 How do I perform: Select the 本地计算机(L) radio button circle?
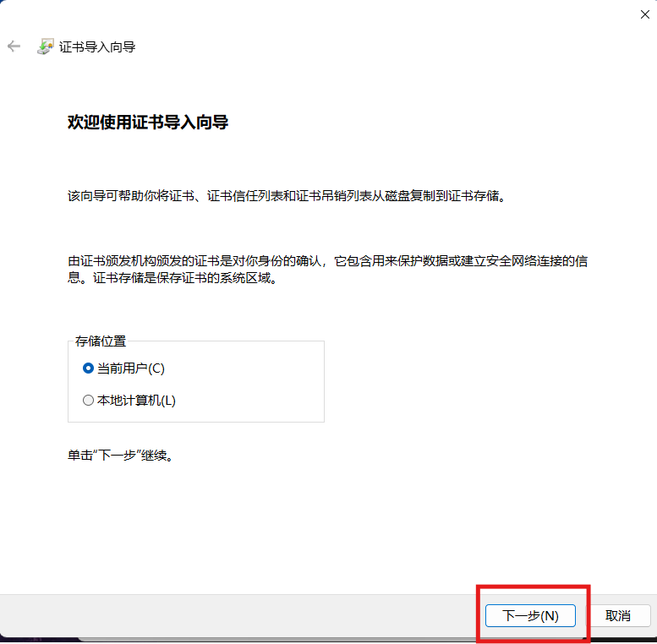point(88,401)
